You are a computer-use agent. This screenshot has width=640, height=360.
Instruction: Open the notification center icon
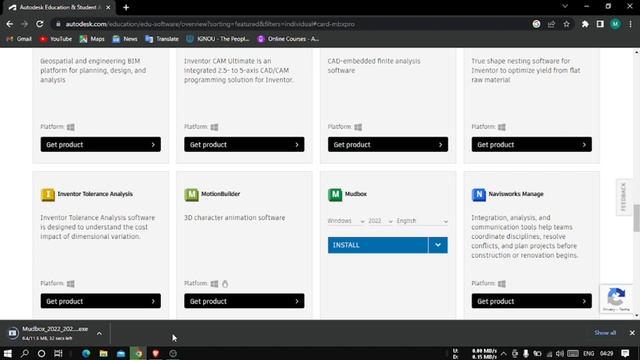[x=625, y=353]
